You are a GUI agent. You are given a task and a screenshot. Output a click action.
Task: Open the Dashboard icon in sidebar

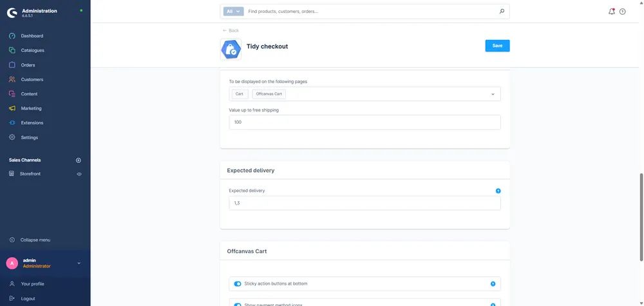pyautogui.click(x=12, y=35)
